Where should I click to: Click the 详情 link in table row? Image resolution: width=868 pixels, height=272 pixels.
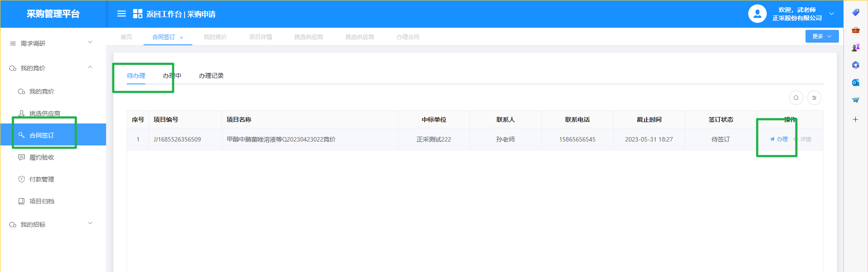pos(805,139)
